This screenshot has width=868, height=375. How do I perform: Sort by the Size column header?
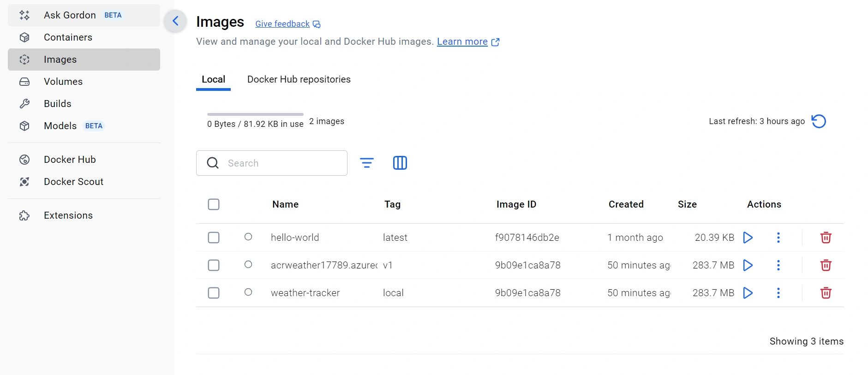[687, 204]
